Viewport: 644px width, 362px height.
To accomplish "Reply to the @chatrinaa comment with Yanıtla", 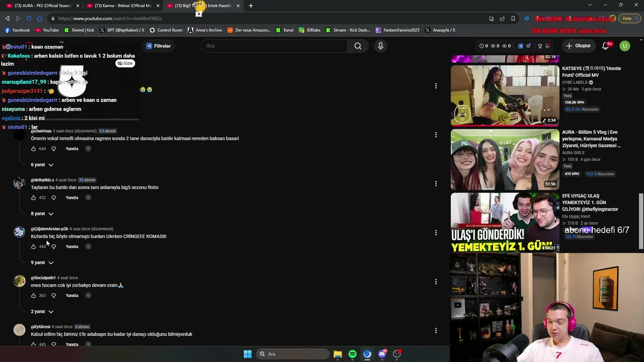I will click(x=72, y=149).
